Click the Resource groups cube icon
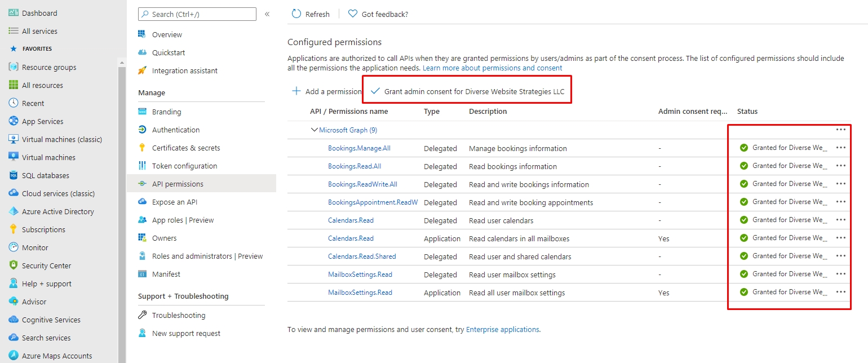Screen dimensions: 868x363 point(14,67)
